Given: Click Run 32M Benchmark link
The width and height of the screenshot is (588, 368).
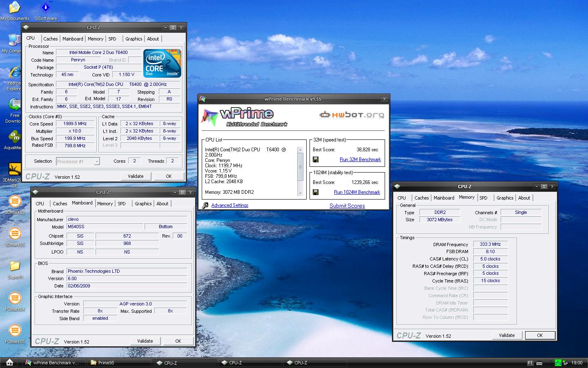Looking at the screenshot, I should tap(360, 159).
